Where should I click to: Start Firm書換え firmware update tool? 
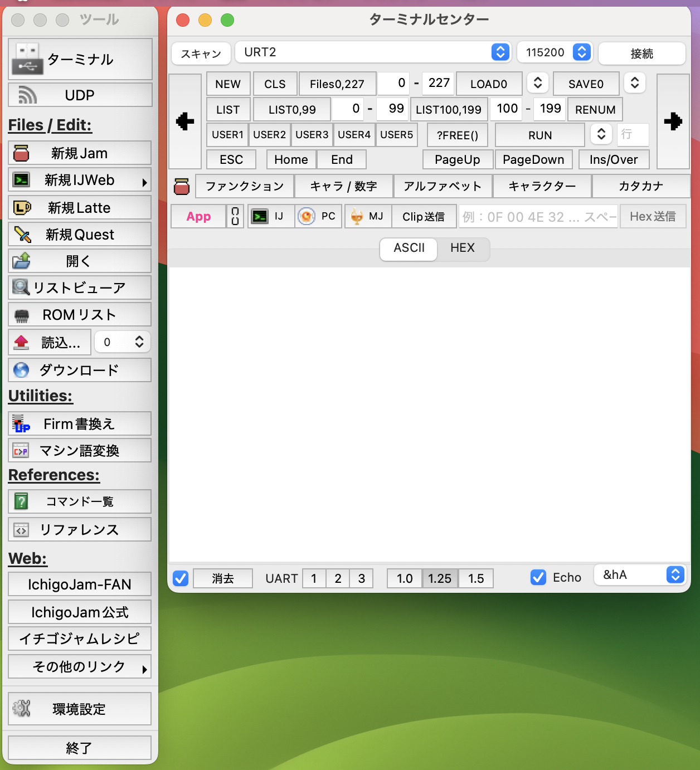click(x=80, y=423)
